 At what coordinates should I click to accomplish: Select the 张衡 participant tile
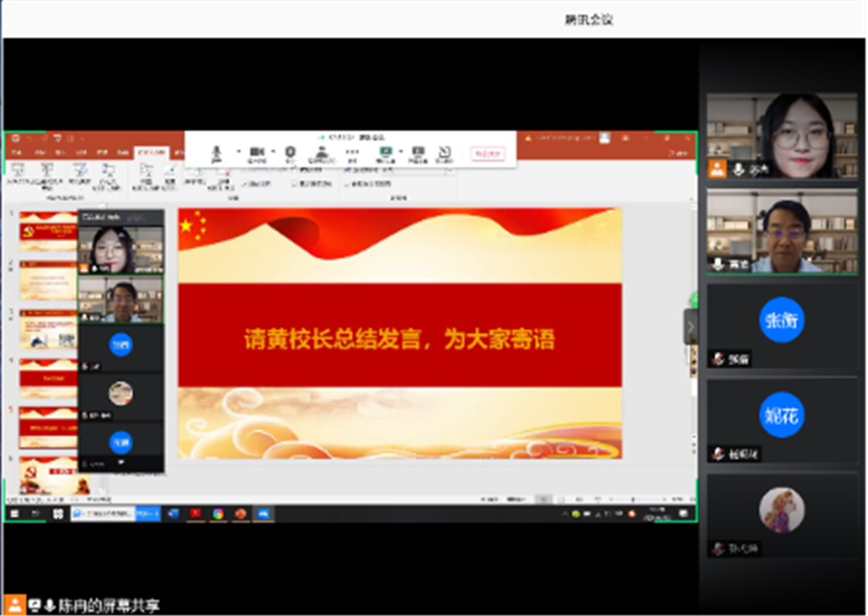click(782, 324)
